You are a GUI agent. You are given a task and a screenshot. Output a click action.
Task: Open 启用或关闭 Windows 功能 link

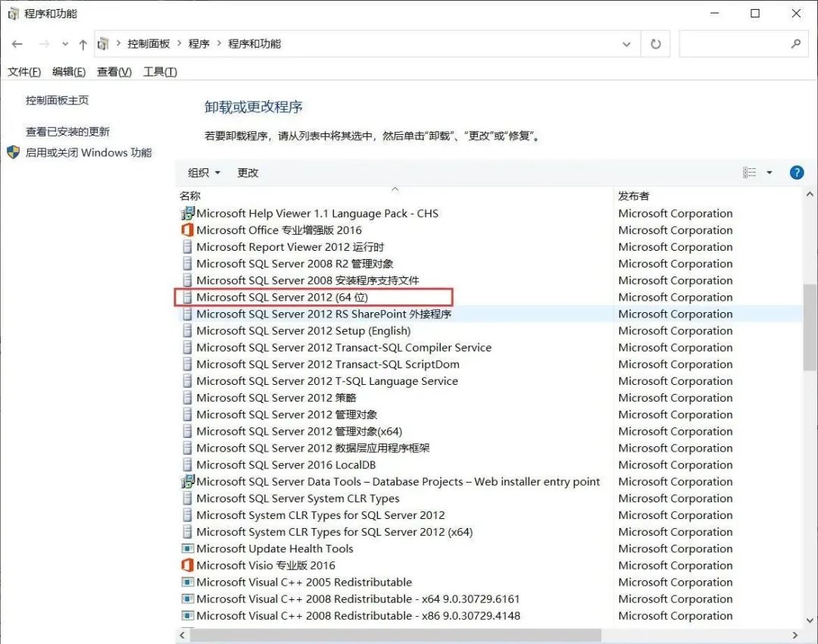tap(89, 152)
